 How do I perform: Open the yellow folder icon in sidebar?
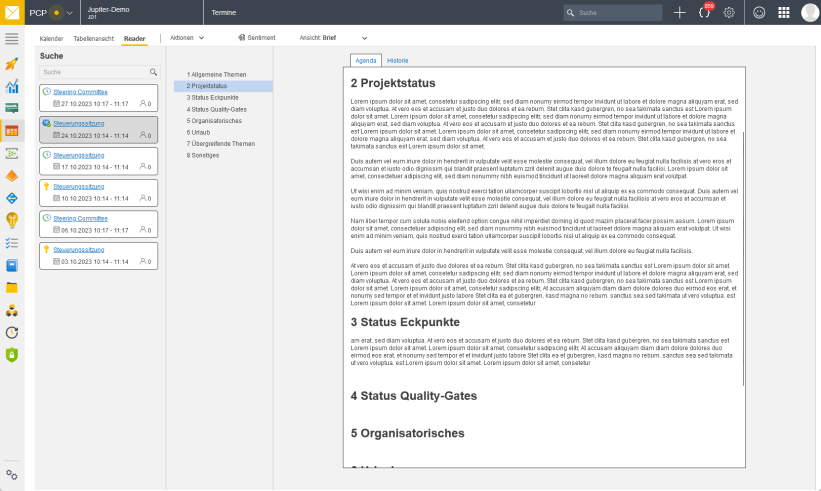point(12,288)
